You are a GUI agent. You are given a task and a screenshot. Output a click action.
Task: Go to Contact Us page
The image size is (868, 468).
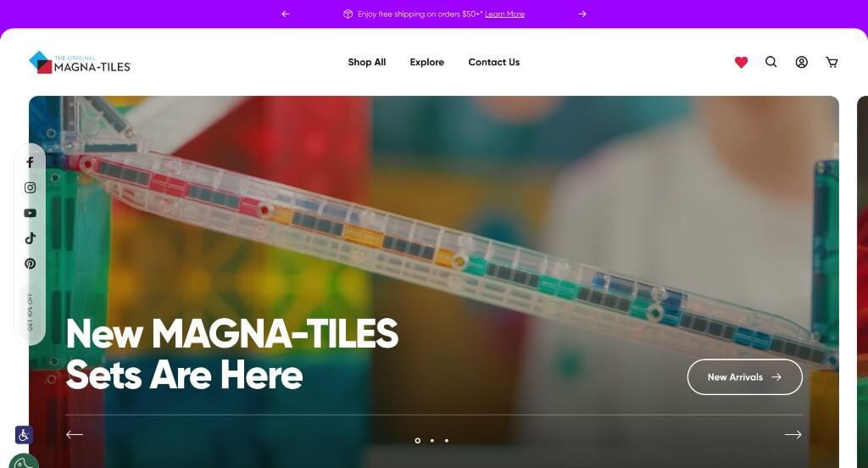(x=494, y=62)
